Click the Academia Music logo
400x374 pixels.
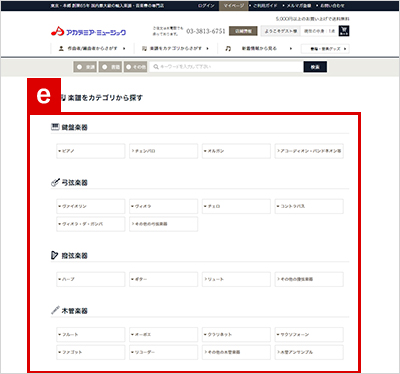[x=89, y=32]
